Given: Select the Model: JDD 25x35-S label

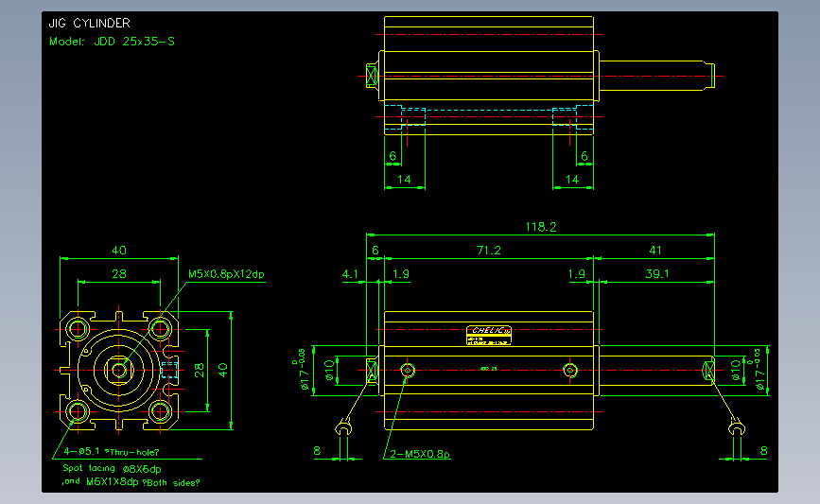Looking at the screenshot, I should (112, 42).
